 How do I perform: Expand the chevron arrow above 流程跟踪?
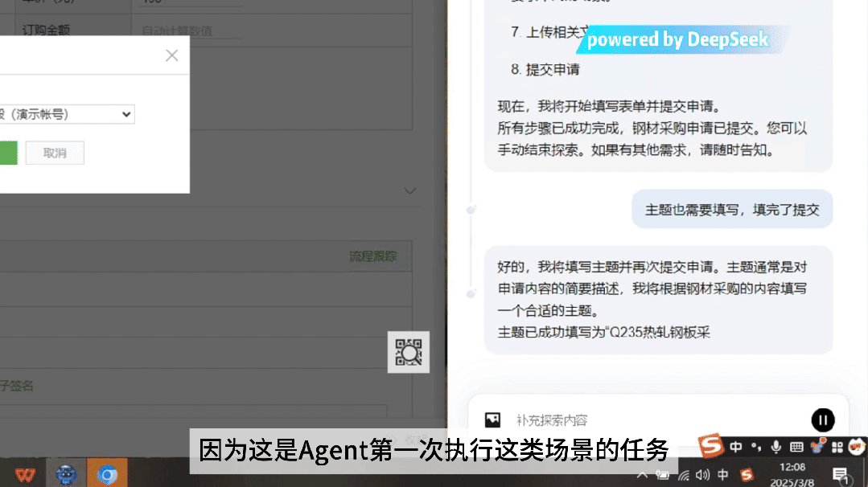pos(409,190)
